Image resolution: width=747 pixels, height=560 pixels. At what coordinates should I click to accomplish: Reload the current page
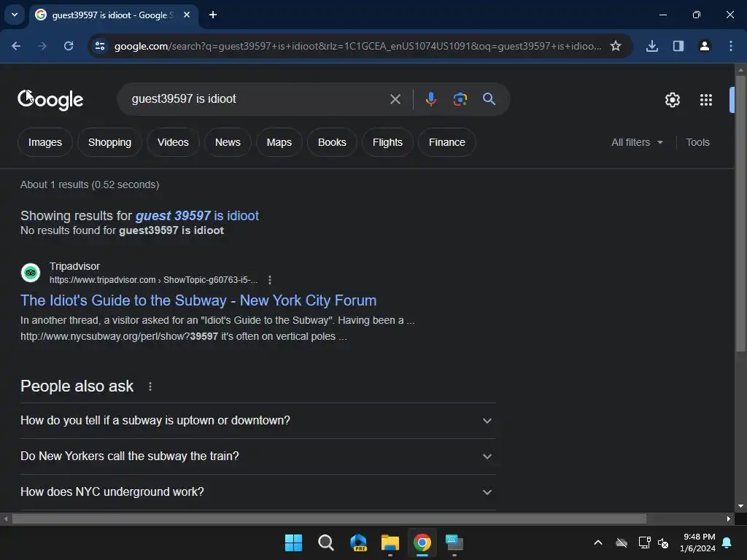(69, 46)
